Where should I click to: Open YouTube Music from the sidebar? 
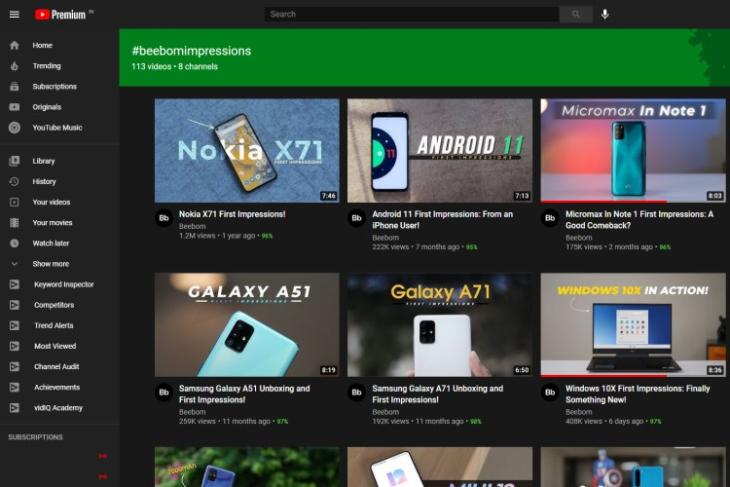pyautogui.click(x=57, y=127)
